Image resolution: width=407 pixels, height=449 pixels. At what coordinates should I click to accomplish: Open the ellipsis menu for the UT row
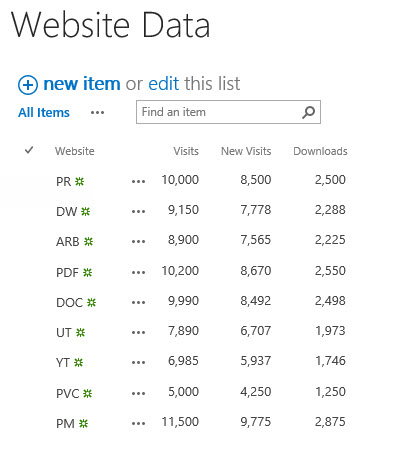(138, 332)
